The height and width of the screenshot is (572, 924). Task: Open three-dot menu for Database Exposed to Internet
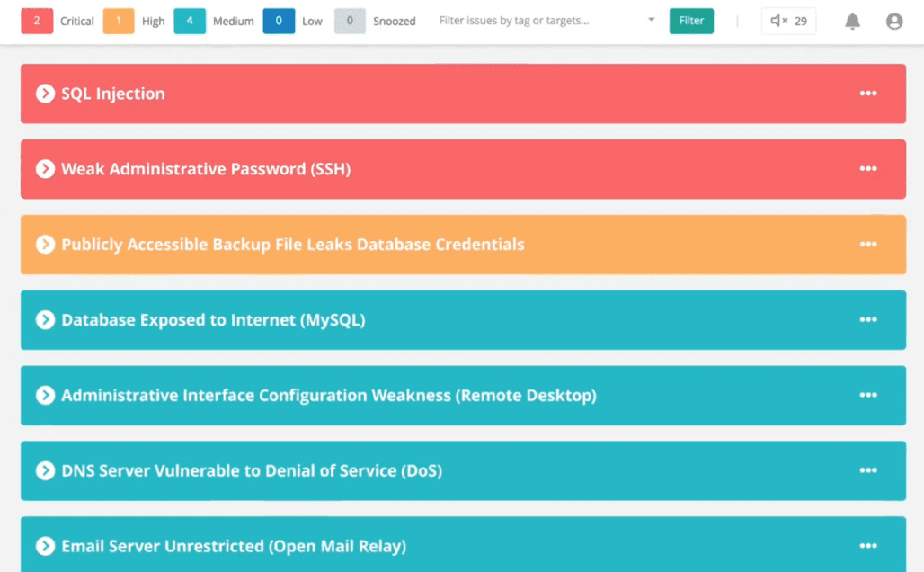[867, 320]
